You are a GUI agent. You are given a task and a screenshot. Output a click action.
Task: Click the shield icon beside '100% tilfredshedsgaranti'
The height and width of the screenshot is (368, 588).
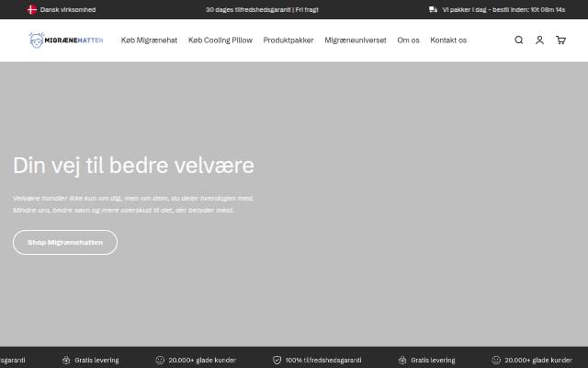[277, 360]
